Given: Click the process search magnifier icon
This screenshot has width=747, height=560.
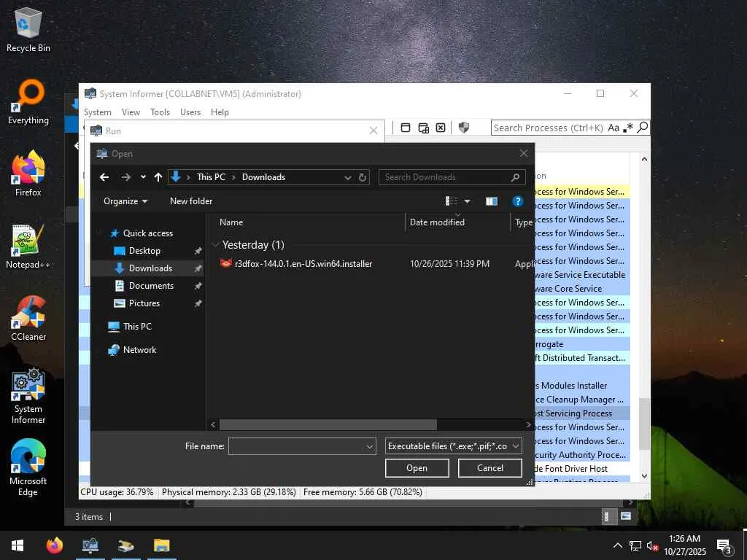Looking at the screenshot, I should click(643, 127).
